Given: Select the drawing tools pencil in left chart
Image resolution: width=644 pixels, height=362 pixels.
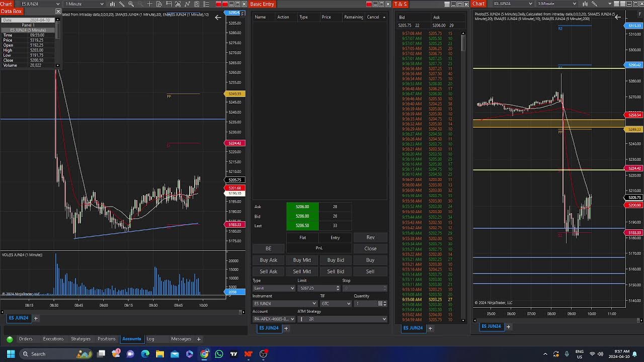Looking at the screenshot, I should coord(122,4).
